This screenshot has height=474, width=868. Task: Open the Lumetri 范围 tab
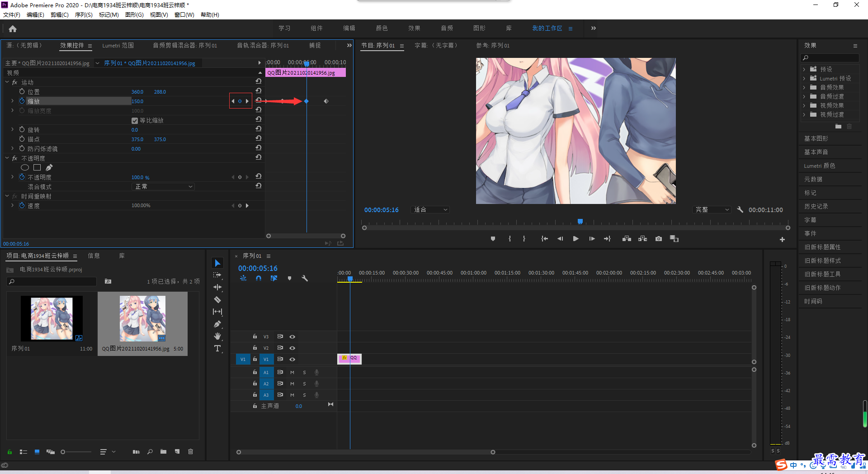pos(118,45)
